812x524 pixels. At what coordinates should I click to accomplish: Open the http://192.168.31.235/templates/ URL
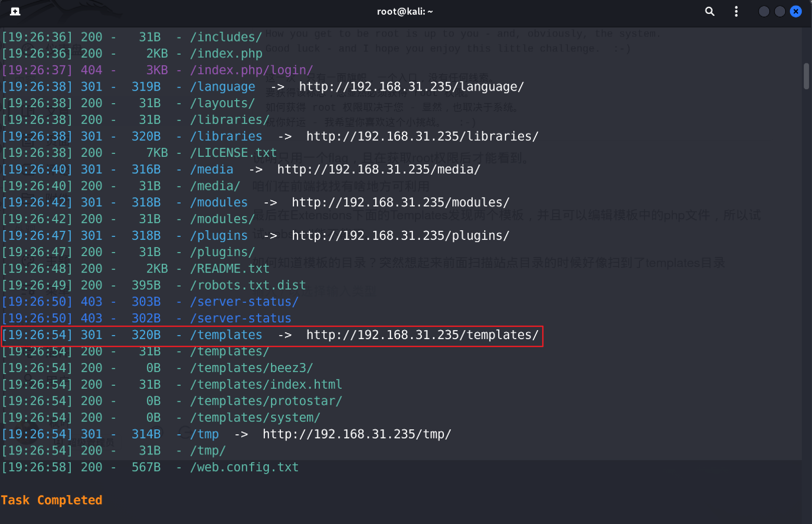point(422,335)
